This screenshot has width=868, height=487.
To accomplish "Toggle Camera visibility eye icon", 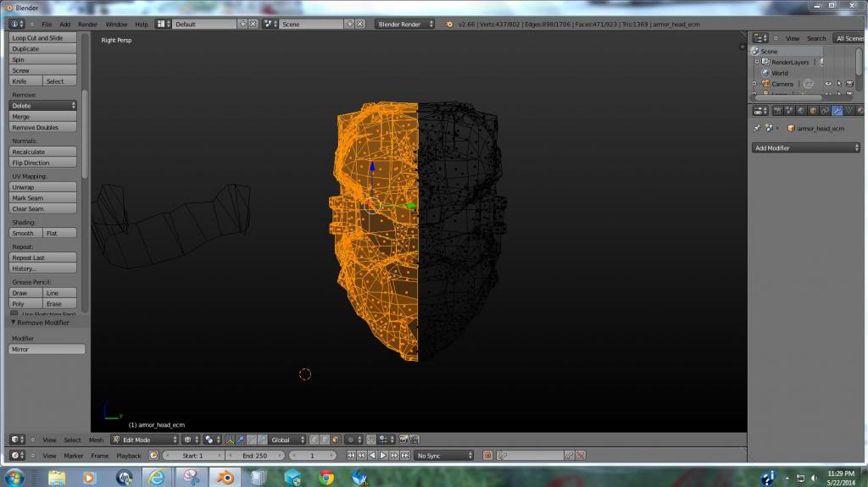I will pyautogui.click(x=828, y=84).
